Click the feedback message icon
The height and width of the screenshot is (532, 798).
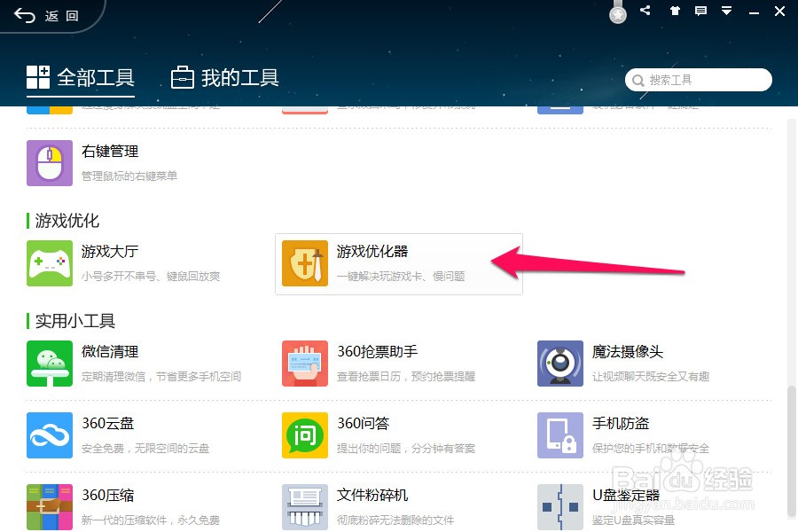[x=700, y=11]
